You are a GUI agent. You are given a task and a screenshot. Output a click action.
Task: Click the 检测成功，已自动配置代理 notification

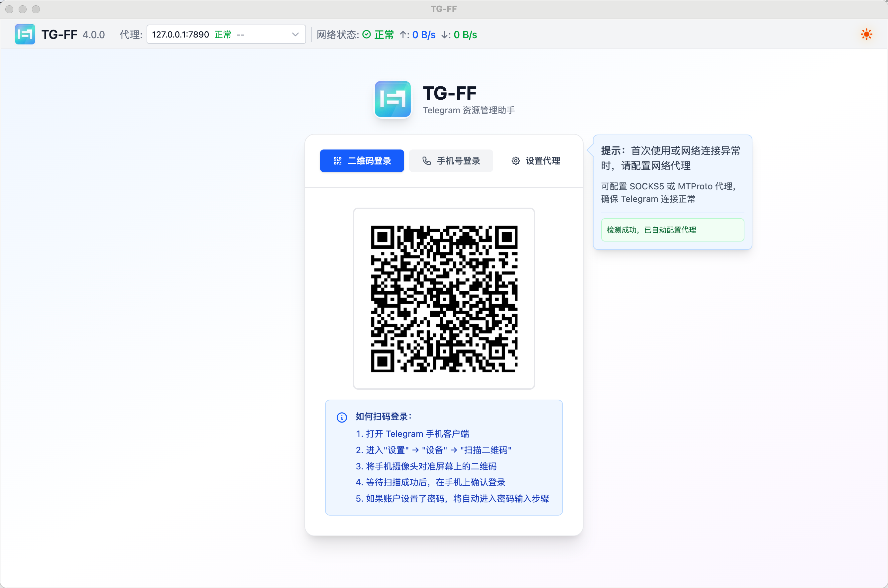tap(672, 230)
